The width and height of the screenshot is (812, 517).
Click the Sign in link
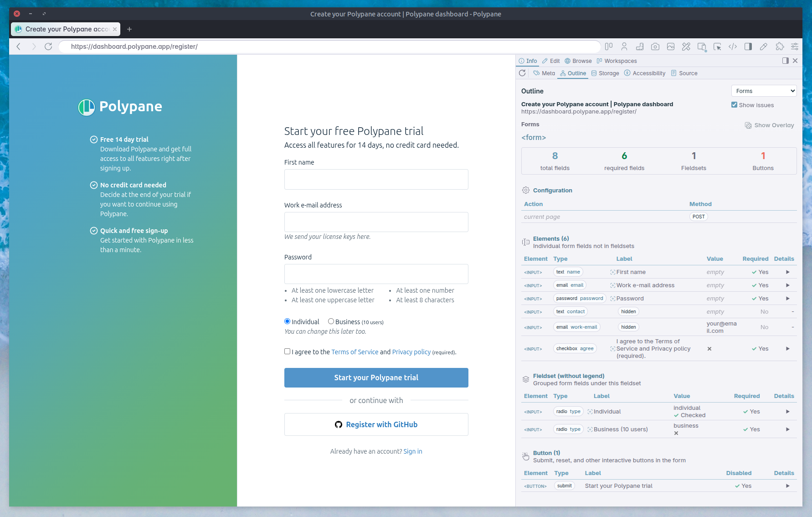(413, 451)
